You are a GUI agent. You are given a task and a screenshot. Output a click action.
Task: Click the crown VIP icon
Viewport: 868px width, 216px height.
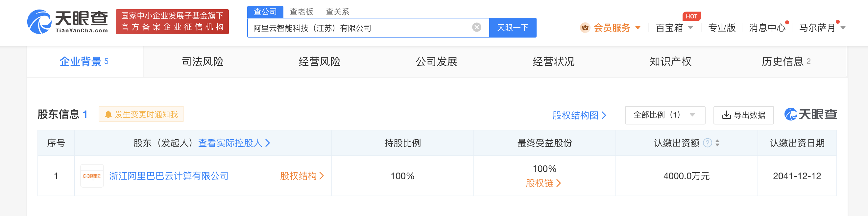click(x=585, y=28)
